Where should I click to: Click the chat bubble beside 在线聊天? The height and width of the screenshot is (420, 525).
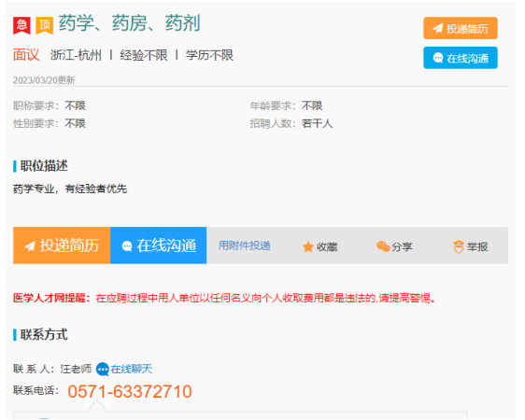click(102, 370)
